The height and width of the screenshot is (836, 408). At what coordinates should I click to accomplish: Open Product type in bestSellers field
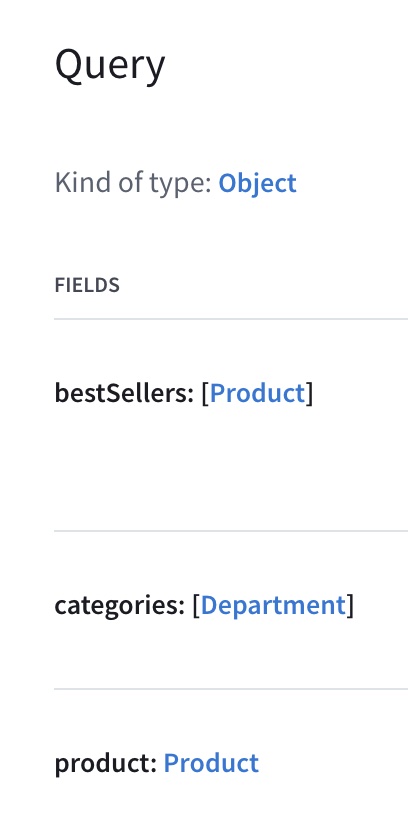[x=257, y=393]
